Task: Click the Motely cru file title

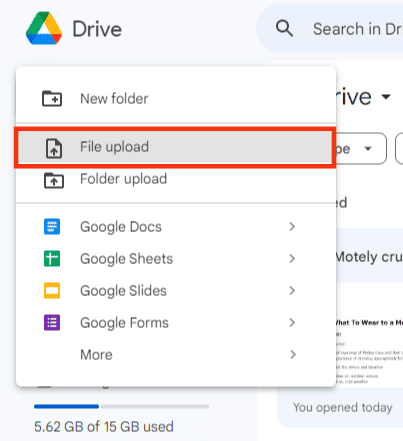Action: [x=369, y=257]
